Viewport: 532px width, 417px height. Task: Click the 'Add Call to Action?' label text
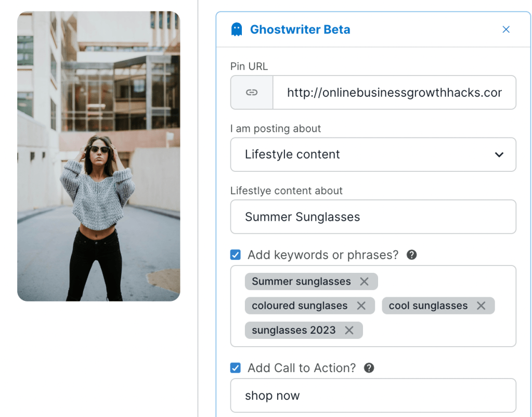[302, 368]
